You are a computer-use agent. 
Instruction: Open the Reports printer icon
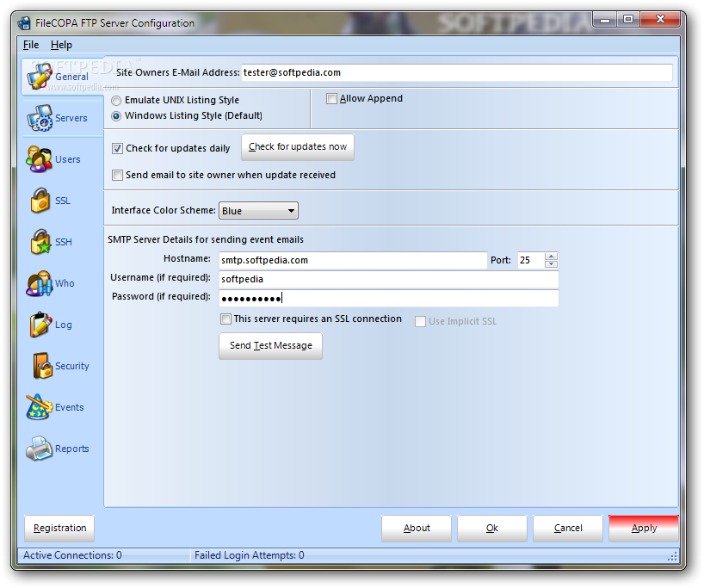[39, 449]
